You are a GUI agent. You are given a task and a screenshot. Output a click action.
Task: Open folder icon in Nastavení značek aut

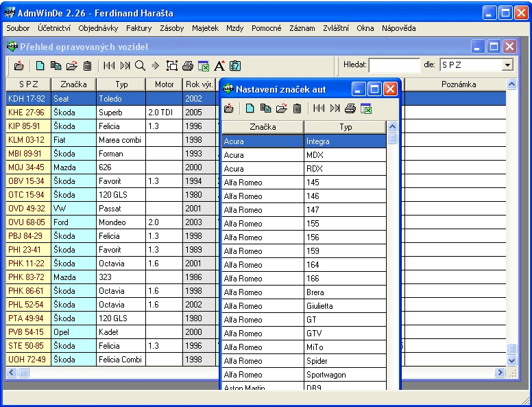[x=282, y=108]
